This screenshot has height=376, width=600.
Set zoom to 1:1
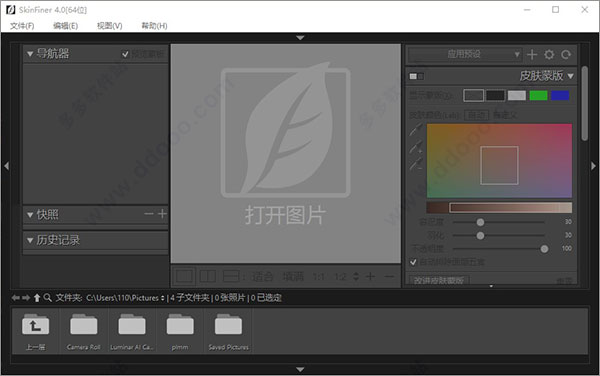pyautogui.click(x=318, y=276)
